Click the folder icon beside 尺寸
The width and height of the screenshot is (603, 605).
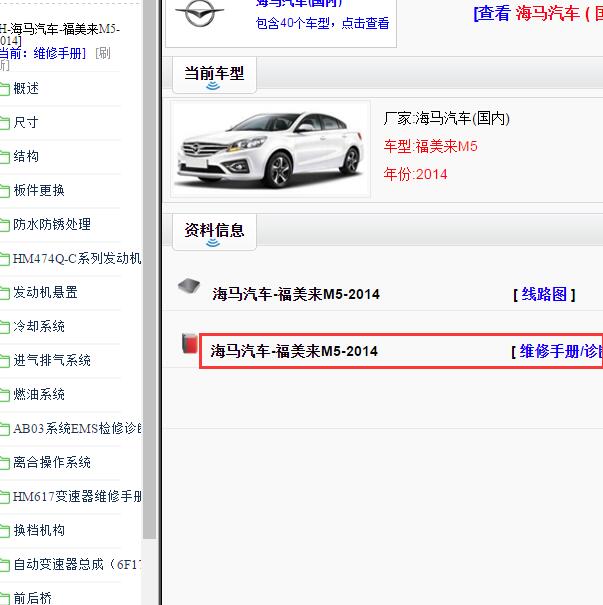click(x=5, y=123)
